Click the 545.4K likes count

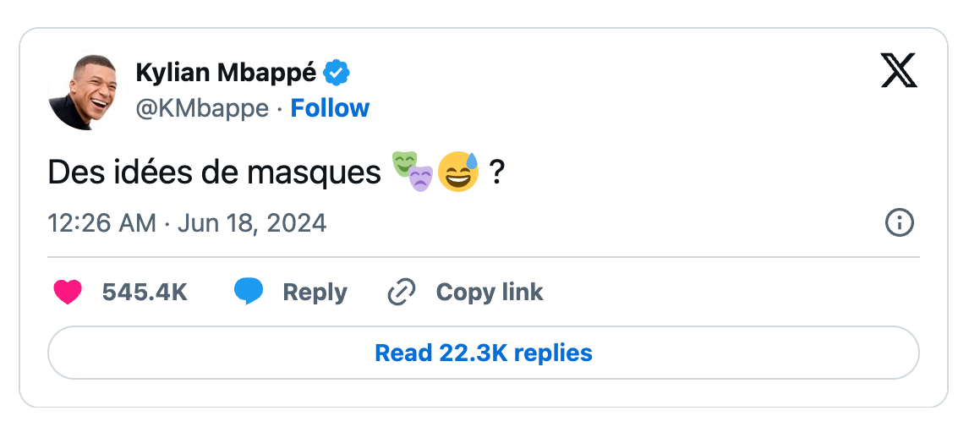[x=145, y=293]
